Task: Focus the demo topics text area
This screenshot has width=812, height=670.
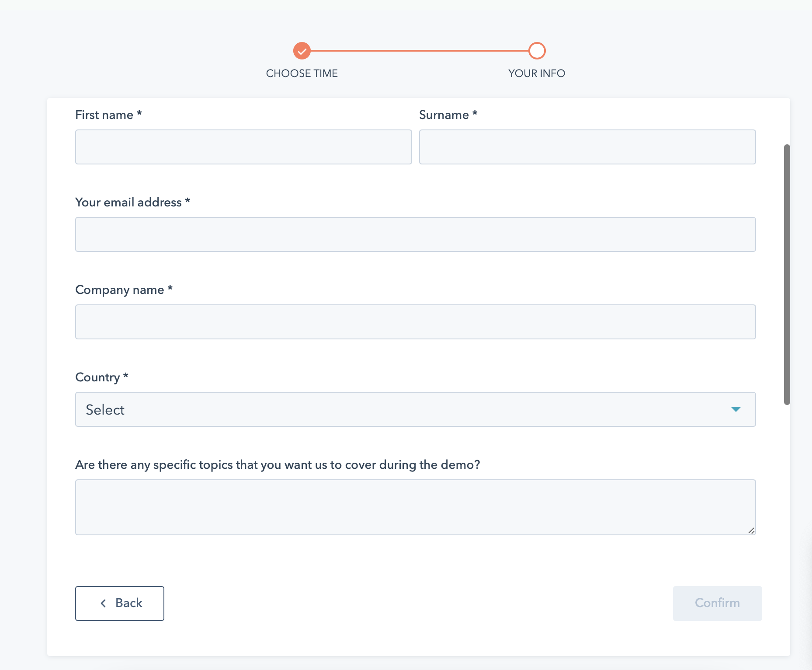Action: click(415, 507)
